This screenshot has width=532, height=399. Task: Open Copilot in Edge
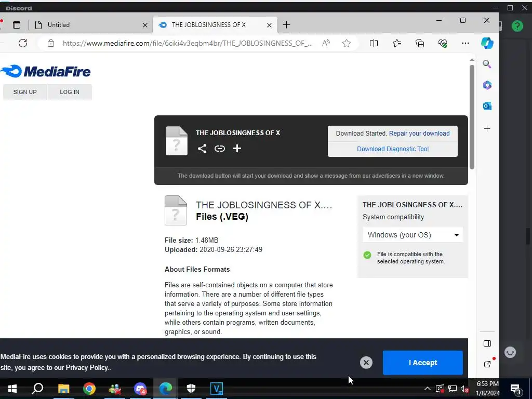click(x=487, y=43)
